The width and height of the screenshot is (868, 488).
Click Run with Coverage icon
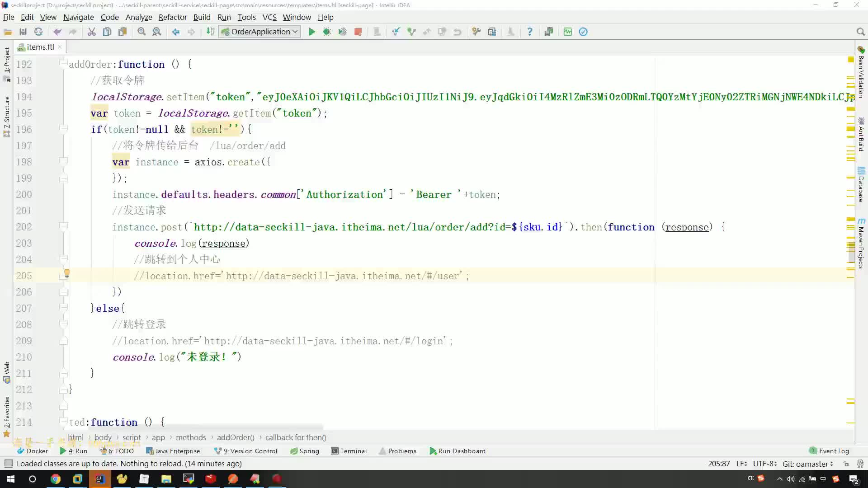pos(342,32)
